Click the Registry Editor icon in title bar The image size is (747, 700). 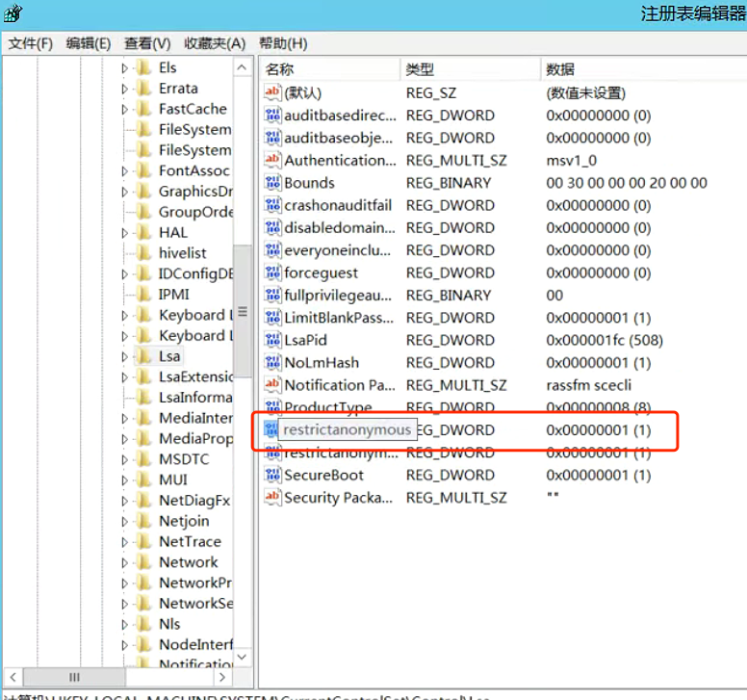point(14,14)
